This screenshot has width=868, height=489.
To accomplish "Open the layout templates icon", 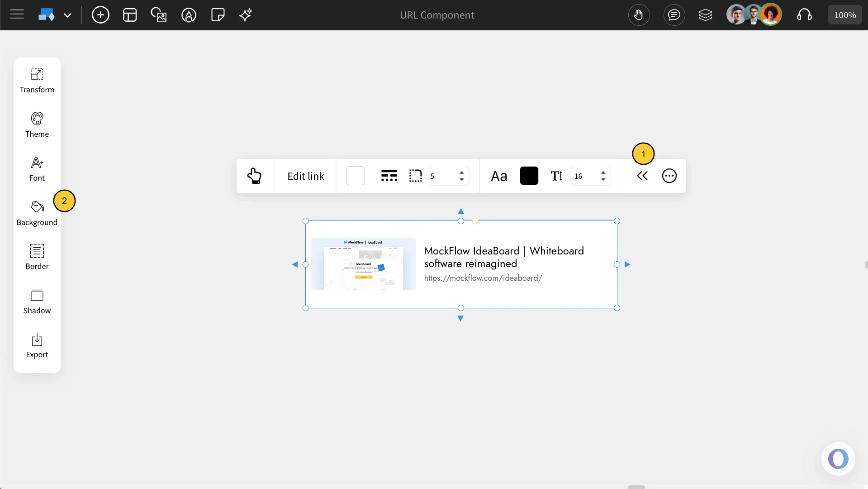I will 130,15.
